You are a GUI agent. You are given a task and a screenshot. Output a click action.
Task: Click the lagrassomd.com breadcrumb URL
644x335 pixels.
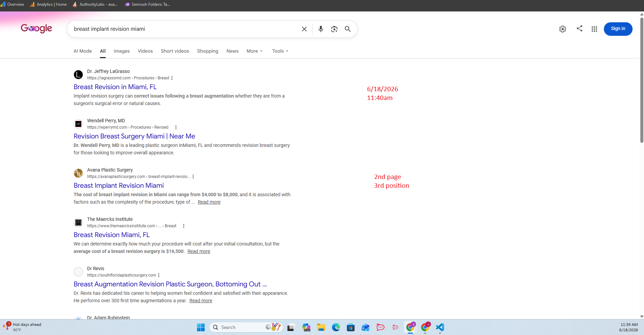tap(128, 78)
